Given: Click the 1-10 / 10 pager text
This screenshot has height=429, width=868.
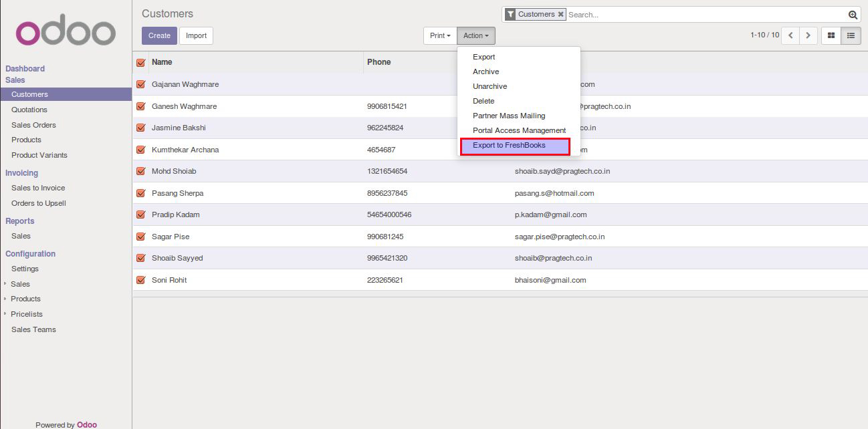Looking at the screenshot, I should click(764, 35).
